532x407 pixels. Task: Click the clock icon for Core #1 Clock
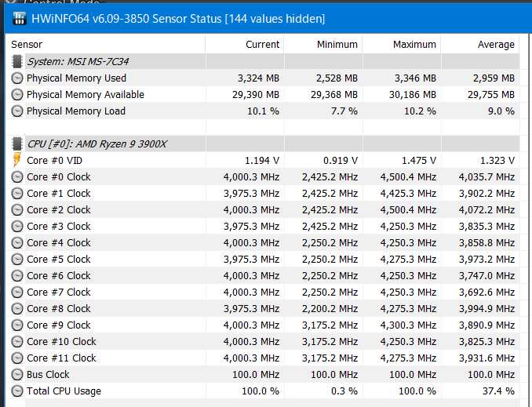pyautogui.click(x=17, y=194)
